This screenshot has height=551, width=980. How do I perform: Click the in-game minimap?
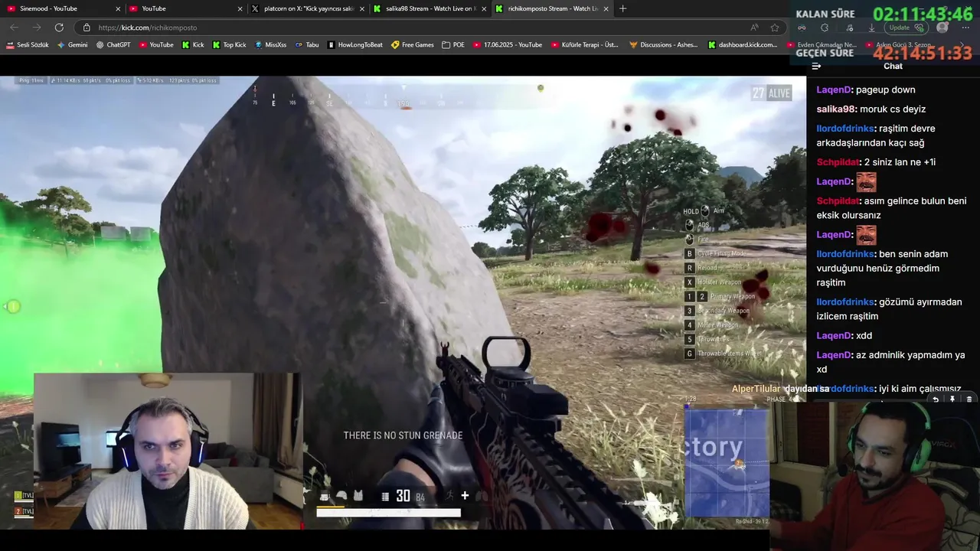pos(727,462)
